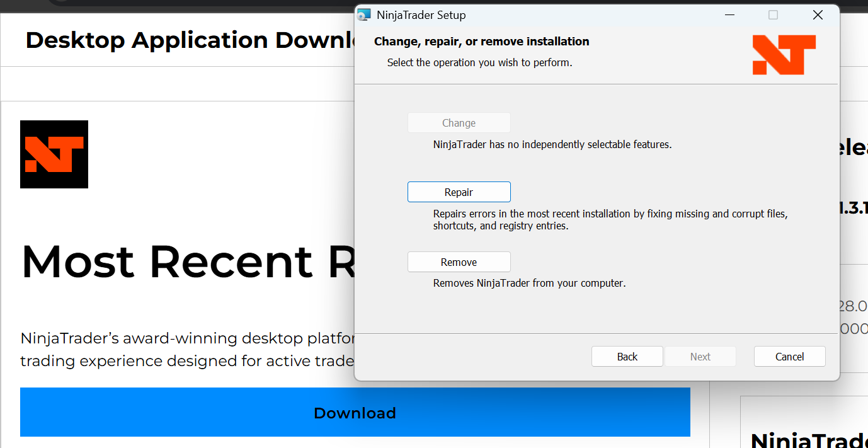Click the 'NinjaTrader Setup' title text
The image size is (868, 448).
(421, 15)
